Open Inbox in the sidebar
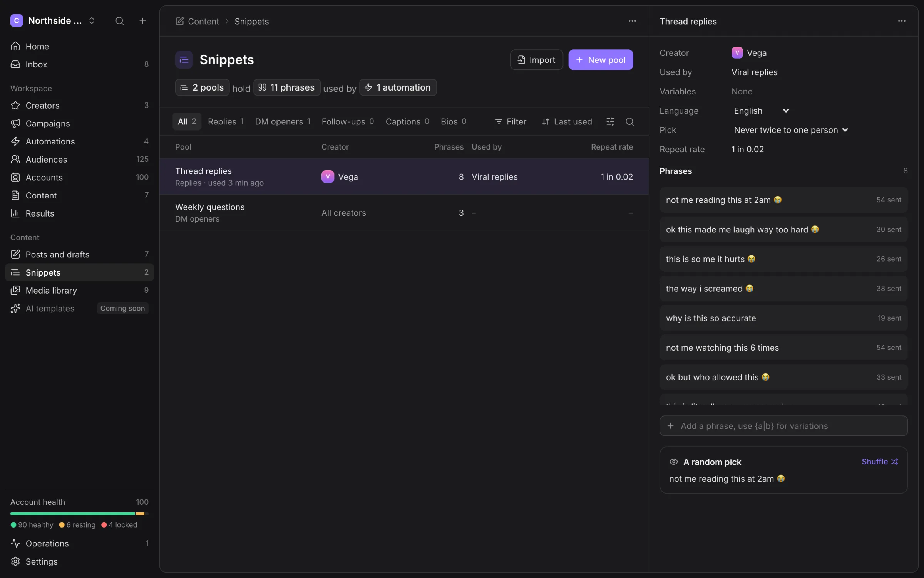The height and width of the screenshot is (578, 924). (79, 64)
